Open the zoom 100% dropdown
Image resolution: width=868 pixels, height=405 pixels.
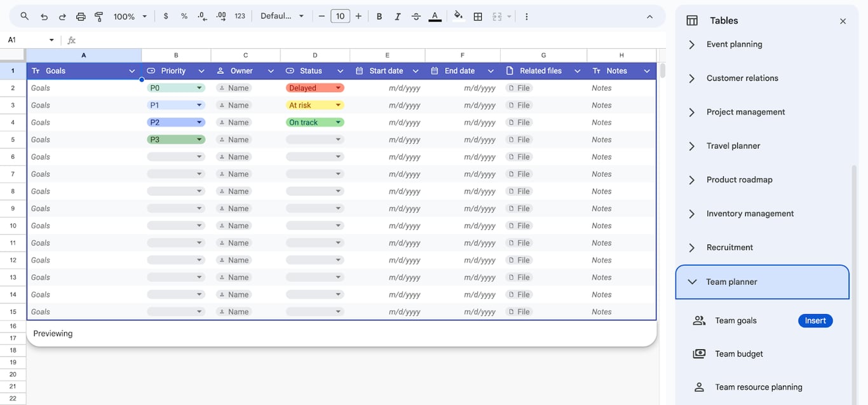click(130, 17)
